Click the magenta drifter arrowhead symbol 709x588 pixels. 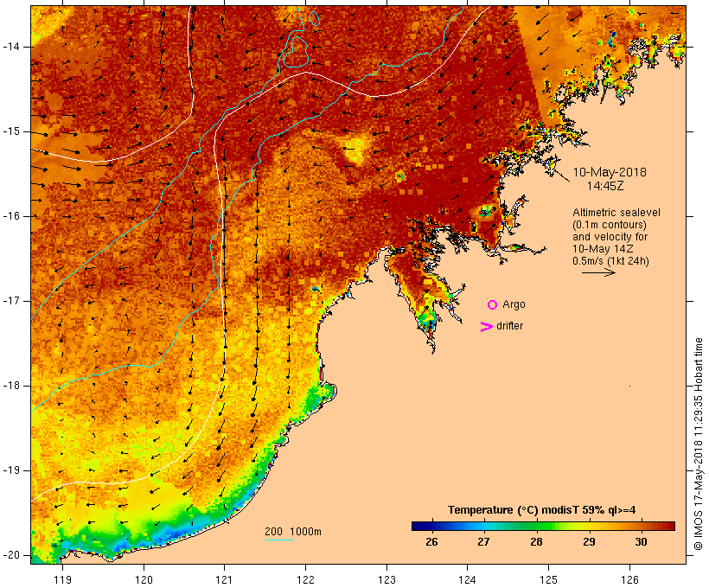[x=487, y=327]
